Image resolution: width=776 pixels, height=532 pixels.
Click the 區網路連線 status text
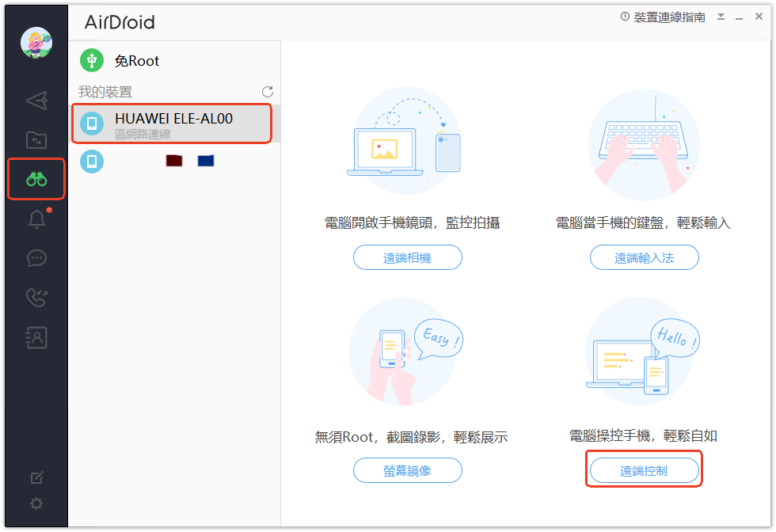pyautogui.click(x=143, y=134)
